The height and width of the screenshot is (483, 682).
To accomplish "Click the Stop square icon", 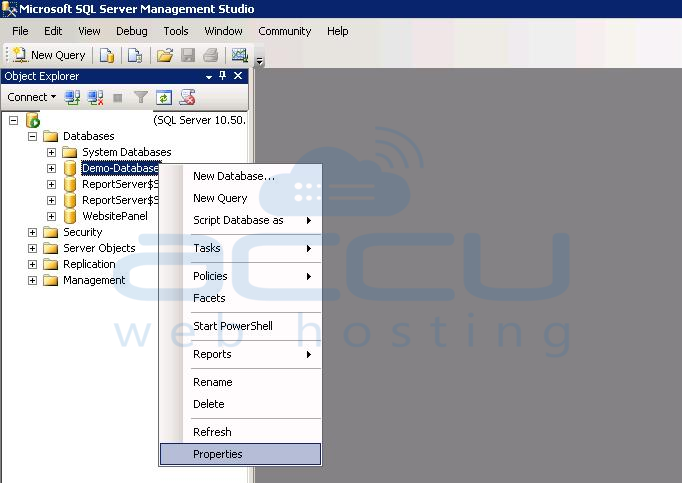I will click(x=117, y=97).
